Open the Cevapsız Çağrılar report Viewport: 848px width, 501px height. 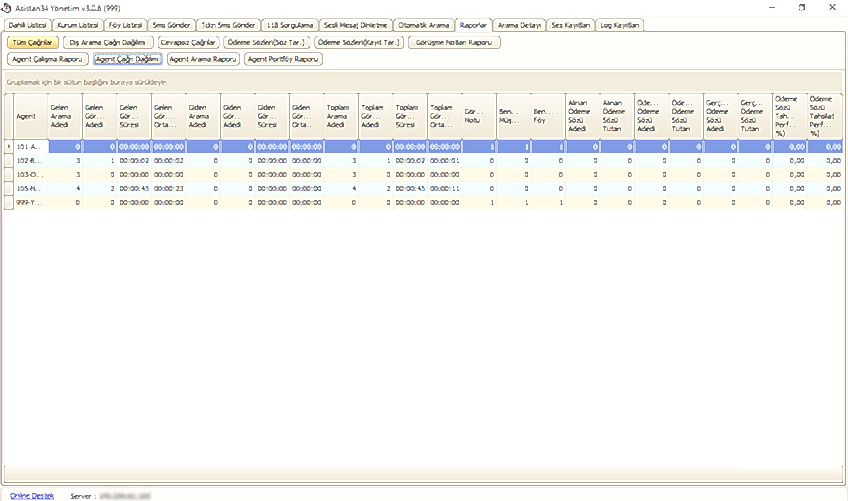point(188,43)
